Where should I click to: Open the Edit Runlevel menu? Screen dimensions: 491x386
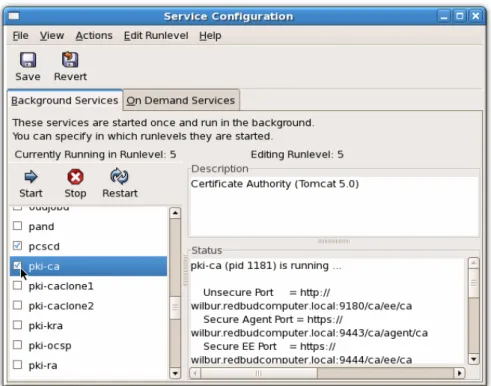(156, 36)
